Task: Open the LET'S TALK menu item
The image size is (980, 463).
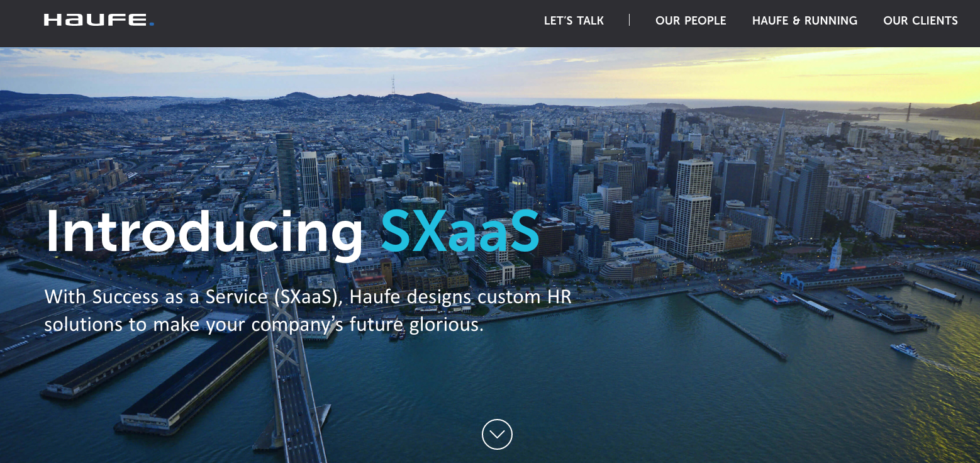Action: pos(574,21)
